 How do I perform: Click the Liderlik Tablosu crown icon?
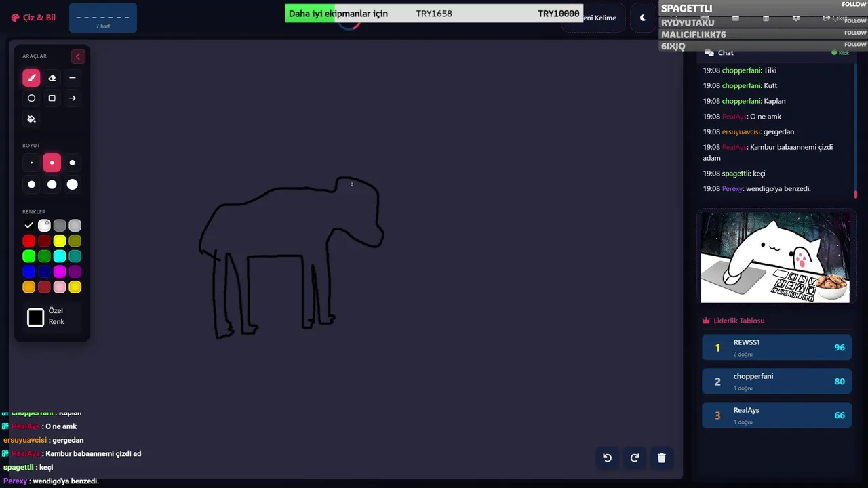[x=706, y=321]
